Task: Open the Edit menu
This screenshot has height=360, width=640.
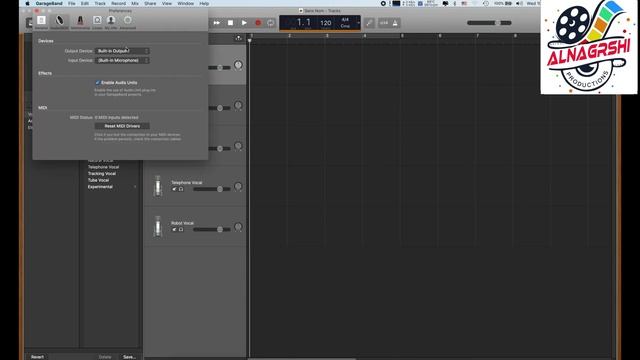Action: pos(84,3)
